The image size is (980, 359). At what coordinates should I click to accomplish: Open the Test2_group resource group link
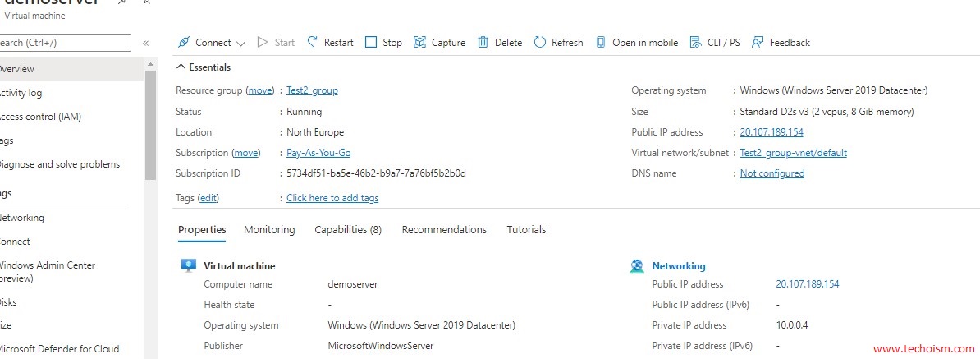pos(312,90)
